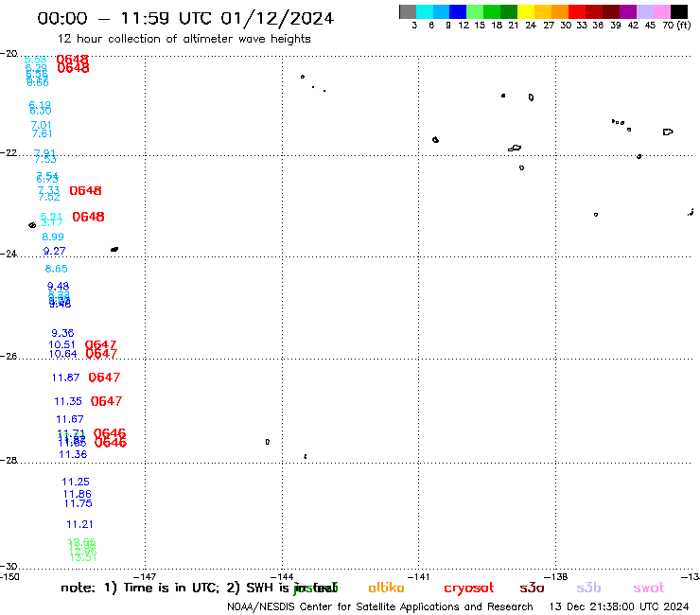
Task: Click the latitude label -26
Action: pos(9,356)
